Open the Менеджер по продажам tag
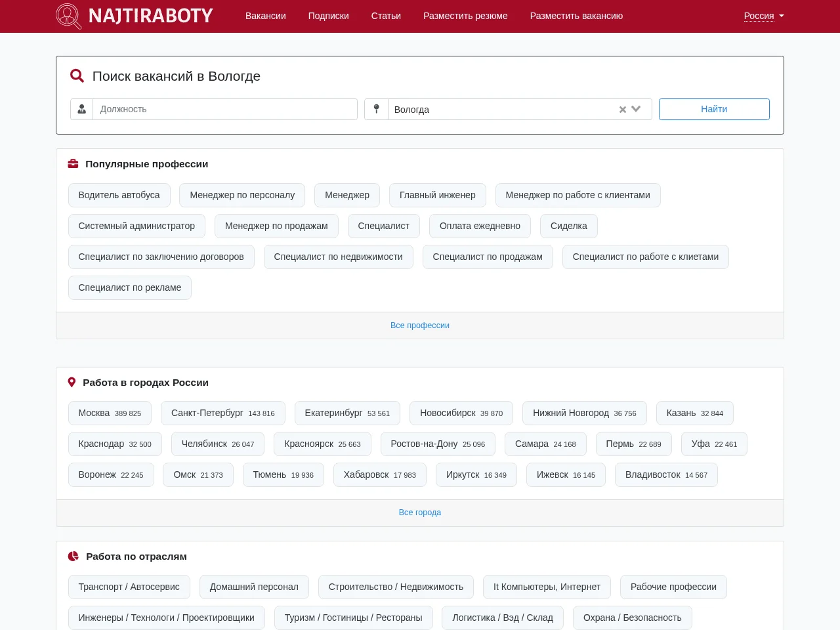The width and height of the screenshot is (840, 630). pos(276,226)
